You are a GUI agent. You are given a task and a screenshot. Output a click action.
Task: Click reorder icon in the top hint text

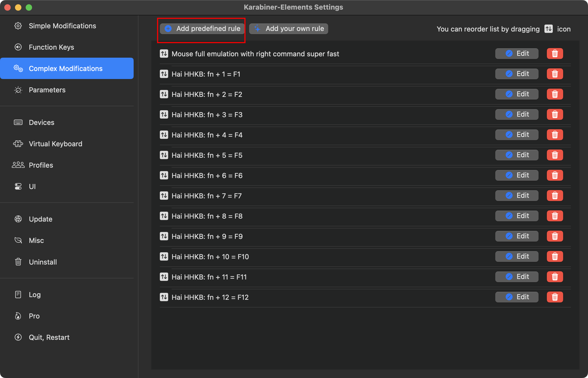548,29
